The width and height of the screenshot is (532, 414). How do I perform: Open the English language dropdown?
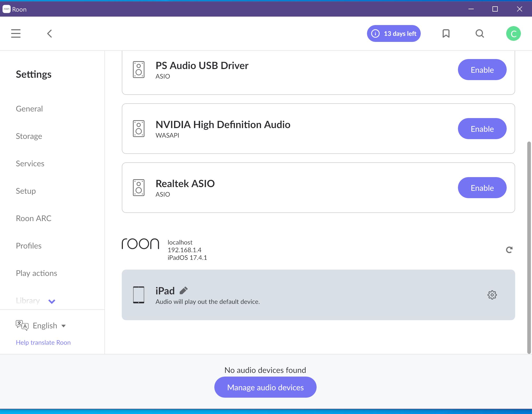[x=49, y=326]
